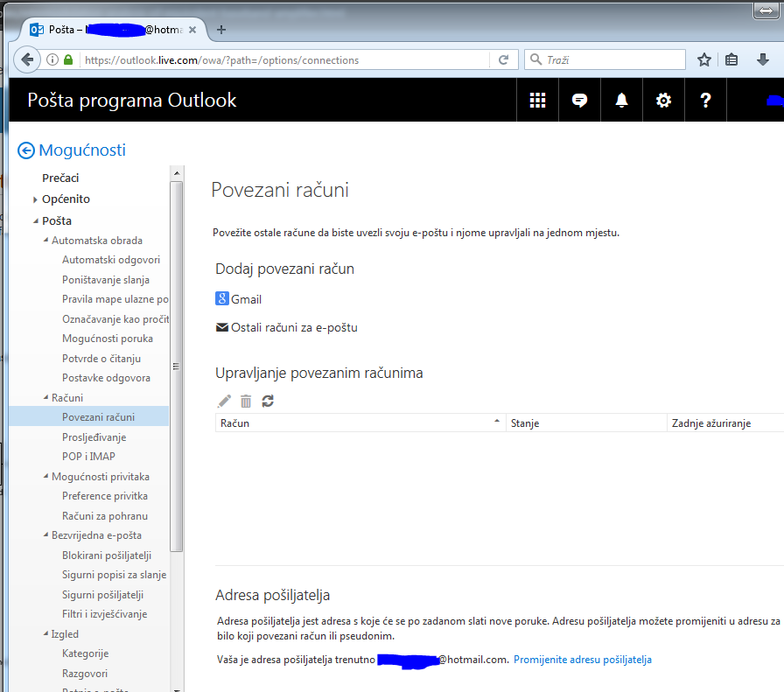Open a new browser tab

coord(221,30)
